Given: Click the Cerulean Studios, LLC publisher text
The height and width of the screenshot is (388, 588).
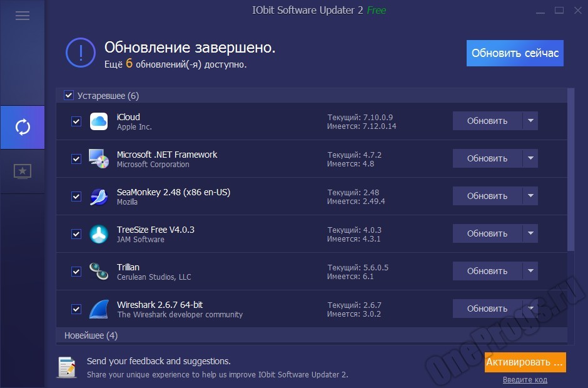Looking at the screenshot, I should [154, 277].
